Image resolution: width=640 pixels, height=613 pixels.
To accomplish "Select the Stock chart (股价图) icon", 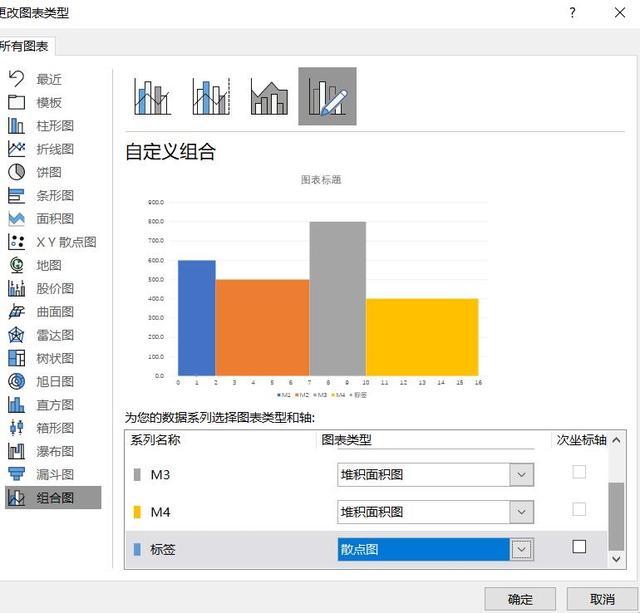I will pos(16,289).
